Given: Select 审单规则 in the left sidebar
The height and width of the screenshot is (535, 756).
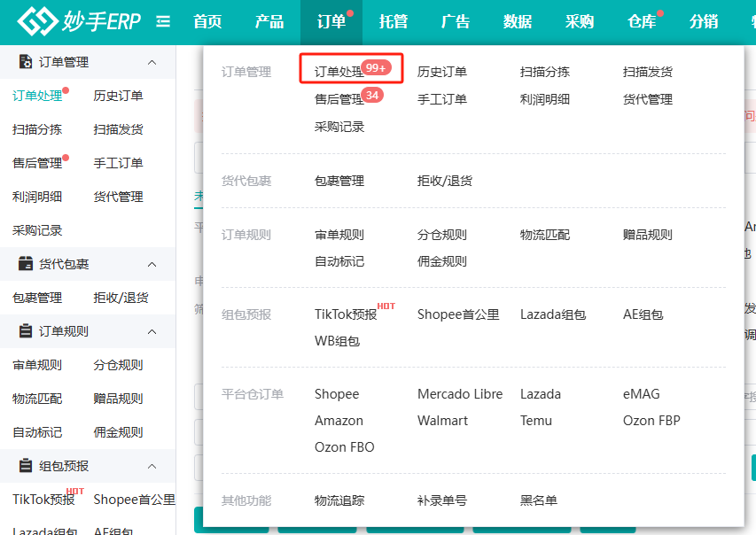Looking at the screenshot, I should (x=37, y=365).
